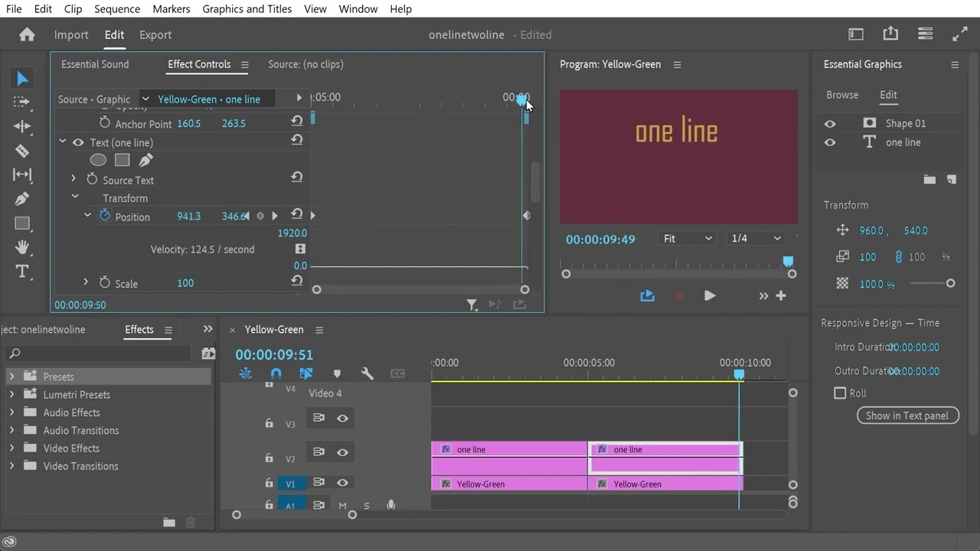The image size is (980, 551).
Task: Expand the Audio Transitions folder
Action: click(11, 430)
